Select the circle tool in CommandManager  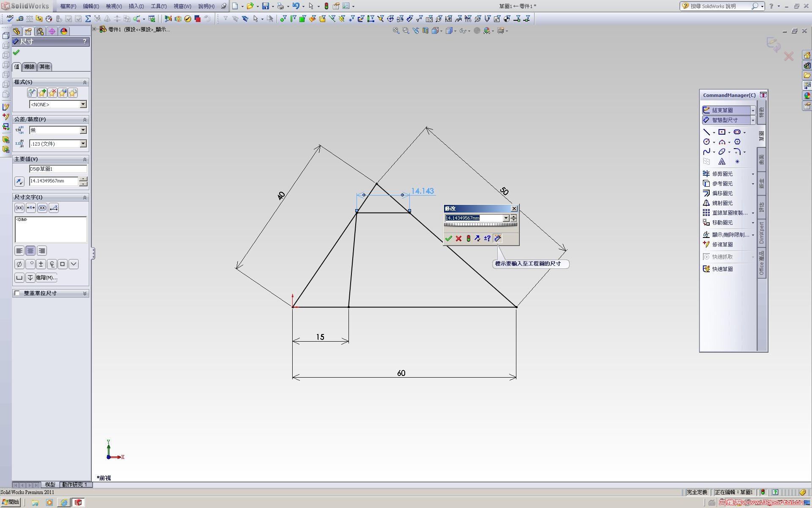(706, 142)
